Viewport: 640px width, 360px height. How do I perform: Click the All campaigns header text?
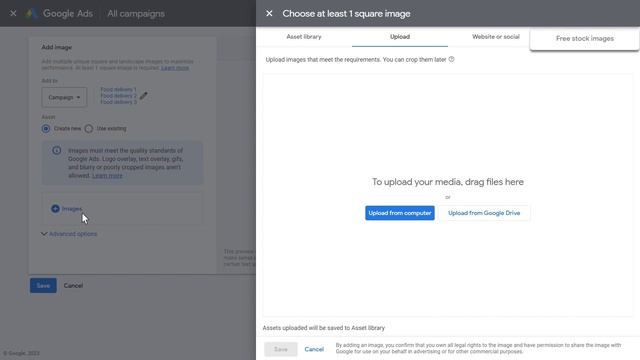[x=136, y=13]
